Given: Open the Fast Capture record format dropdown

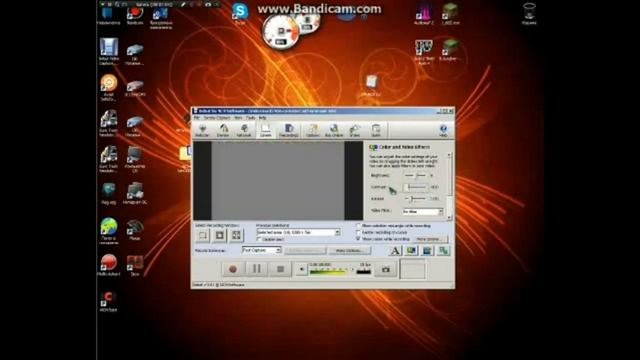Looking at the screenshot, I should pos(262,250).
